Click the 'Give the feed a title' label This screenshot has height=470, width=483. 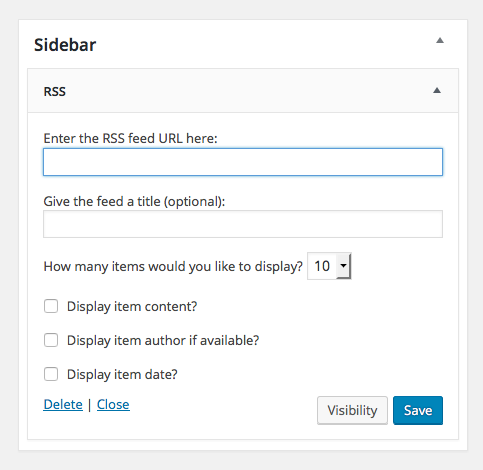134,201
